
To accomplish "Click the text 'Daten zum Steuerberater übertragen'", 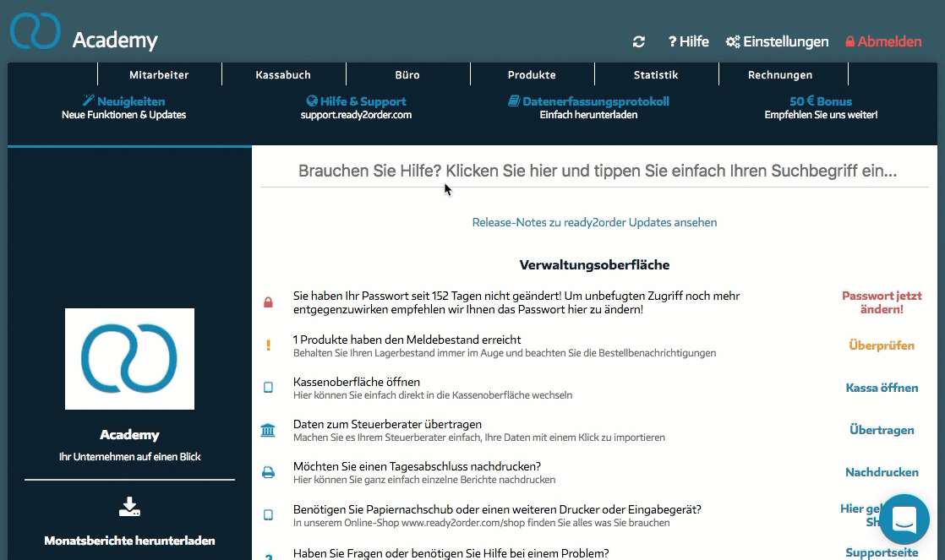I will point(387,424).
